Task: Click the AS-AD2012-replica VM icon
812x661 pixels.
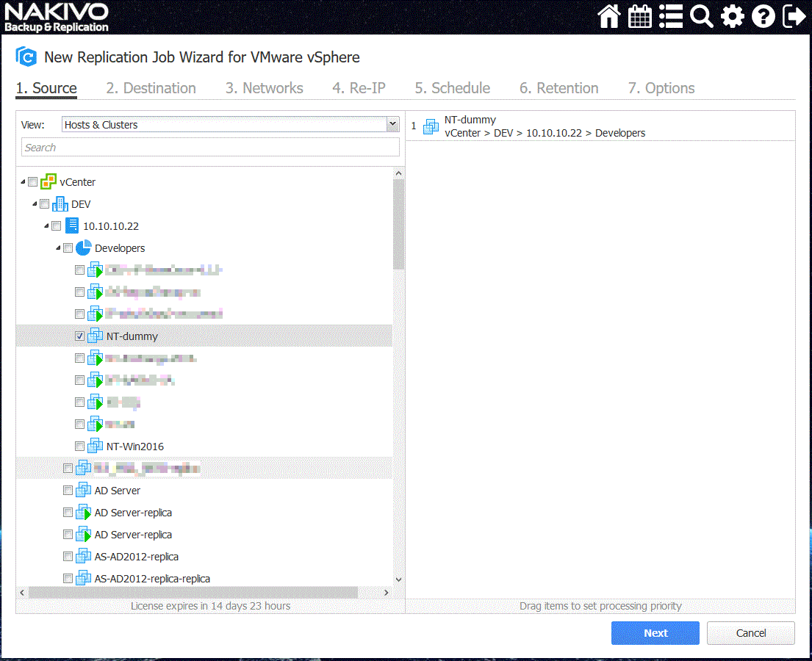Action: (83, 557)
